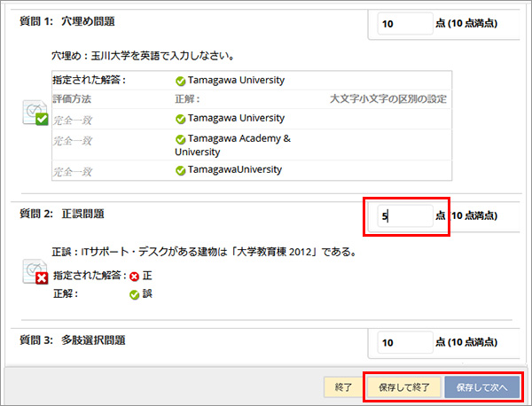
Task: Click the question 2 score field showing 5
Action: [x=405, y=215]
